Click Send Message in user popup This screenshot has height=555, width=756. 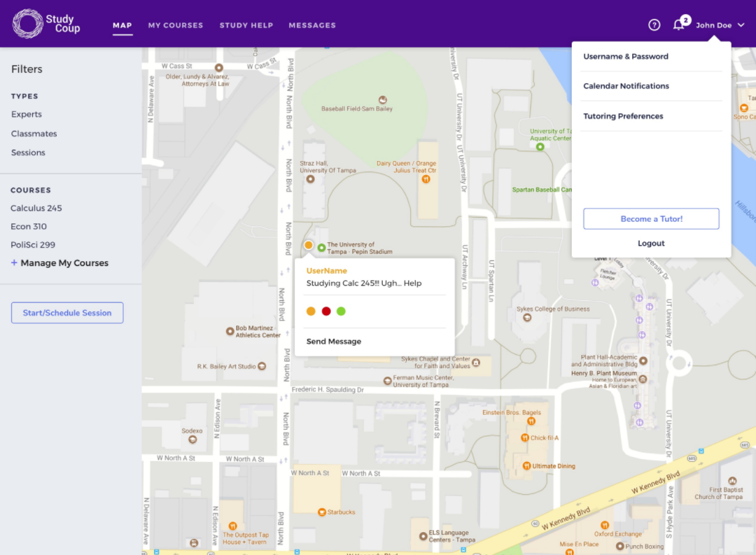pyautogui.click(x=334, y=342)
